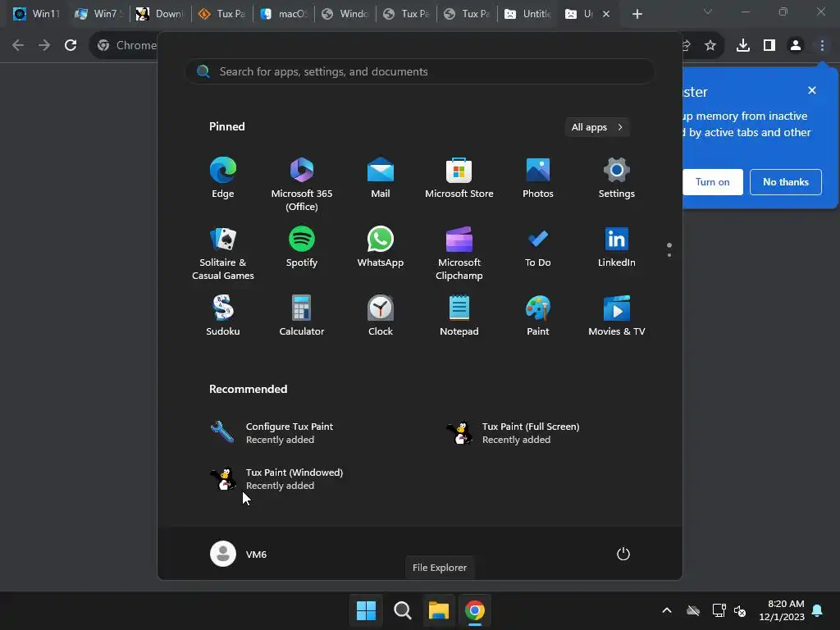Open the Paint app
This screenshot has width=840, height=630.
click(538, 316)
